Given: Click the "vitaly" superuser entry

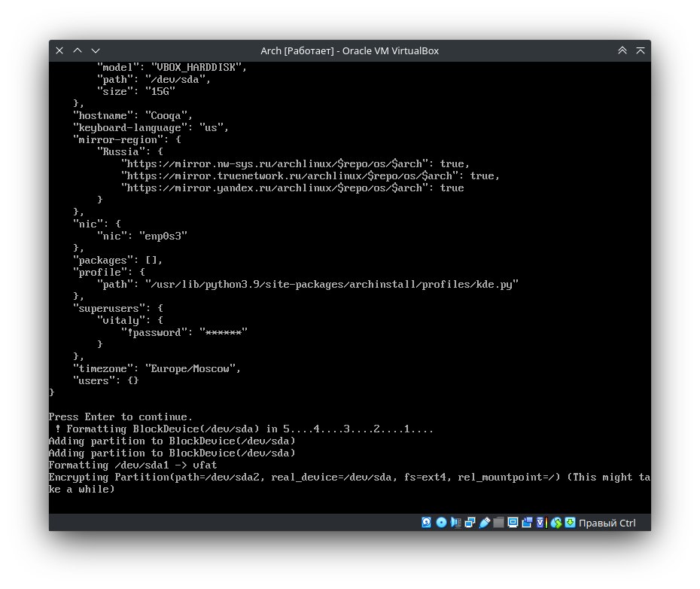Looking at the screenshot, I should pos(130,321).
